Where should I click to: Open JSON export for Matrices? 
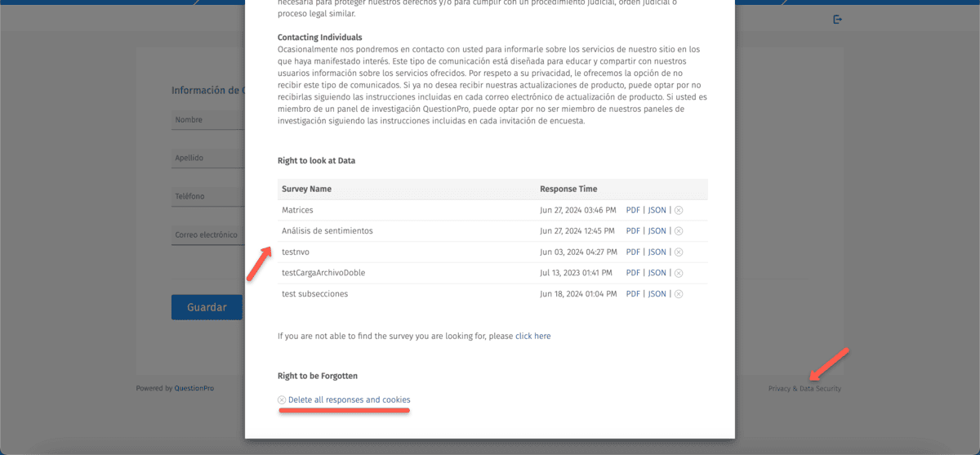pyautogui.click(x=657, y=210)
